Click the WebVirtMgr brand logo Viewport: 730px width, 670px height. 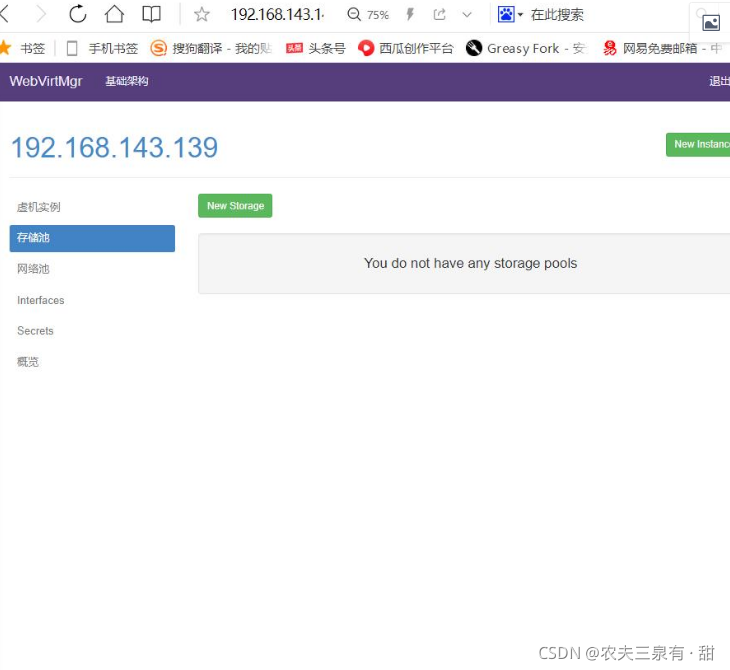[x=46, y=81]
